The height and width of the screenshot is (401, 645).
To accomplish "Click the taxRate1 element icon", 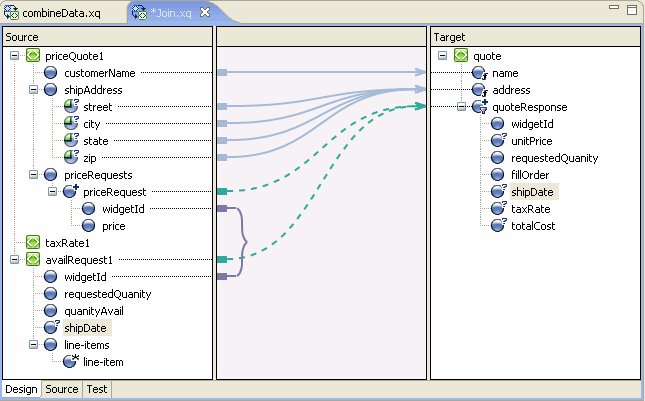I will click(x=32, y=243).
